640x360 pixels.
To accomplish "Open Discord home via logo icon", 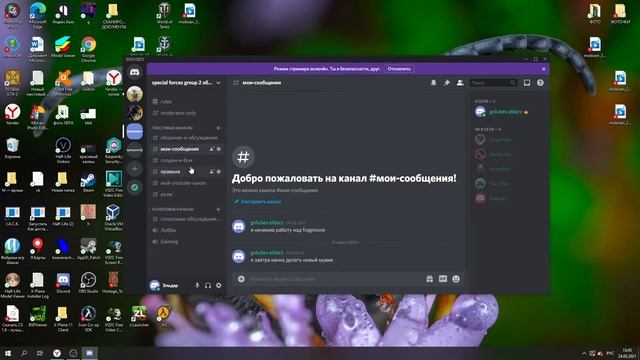I will point(135,73).
